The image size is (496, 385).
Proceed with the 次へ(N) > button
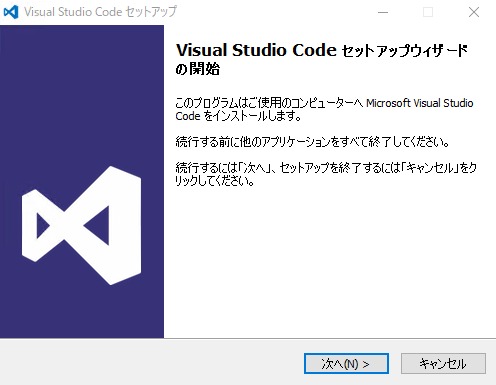click(x=346, y=363)
